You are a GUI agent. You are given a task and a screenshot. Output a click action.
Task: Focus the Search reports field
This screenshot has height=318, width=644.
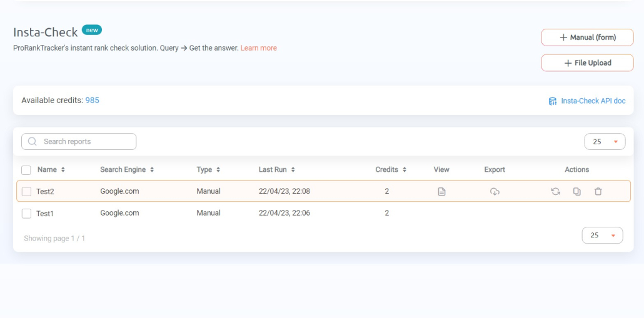(x=79, y=142)
